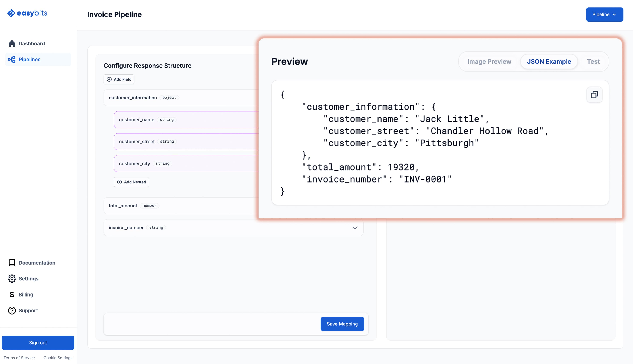Open the Dashboard home icon
633x364 pixels.
tap(12, 43)
